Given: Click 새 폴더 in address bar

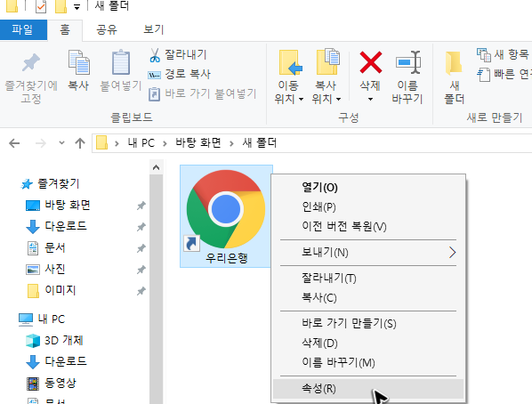Looking at the screenshot, I should point(259,143).
